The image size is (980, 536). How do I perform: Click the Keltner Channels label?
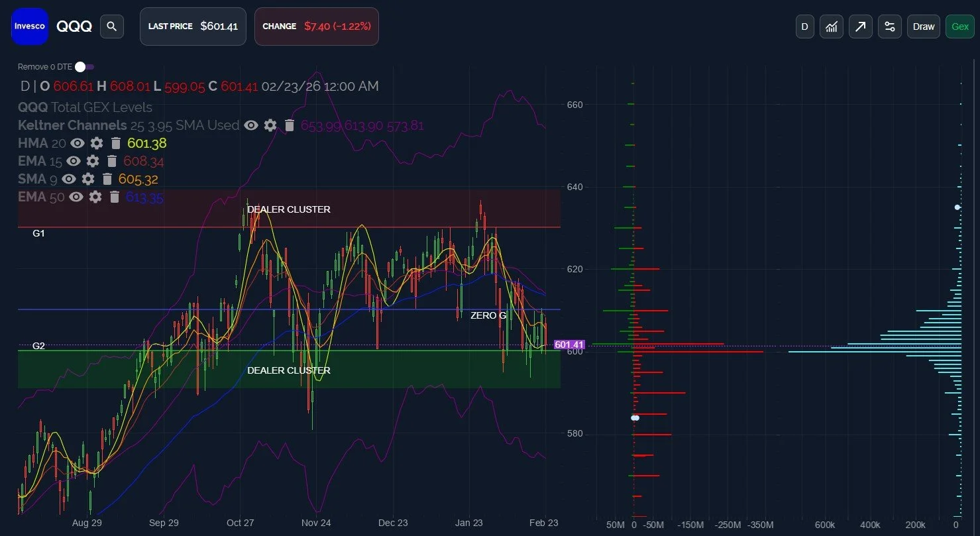click(x=72, y=125)
